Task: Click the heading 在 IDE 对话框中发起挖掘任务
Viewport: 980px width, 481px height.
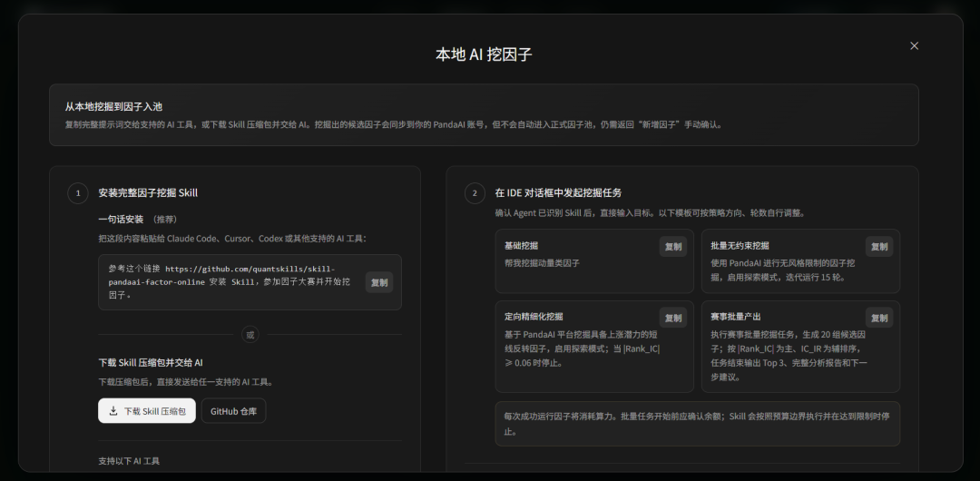Action: pos(558,192)
